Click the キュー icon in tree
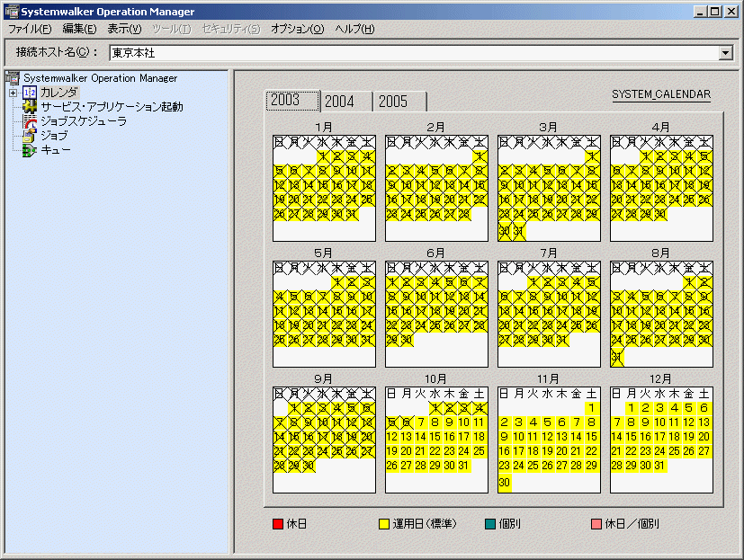This screenshot has height=560, width=744. (x=30, y=150)
